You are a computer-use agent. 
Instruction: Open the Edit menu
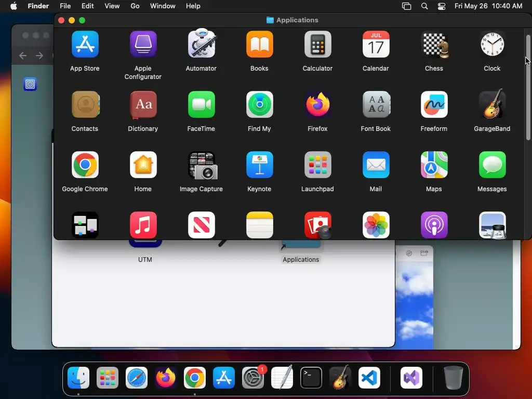(x=87, y=6)
